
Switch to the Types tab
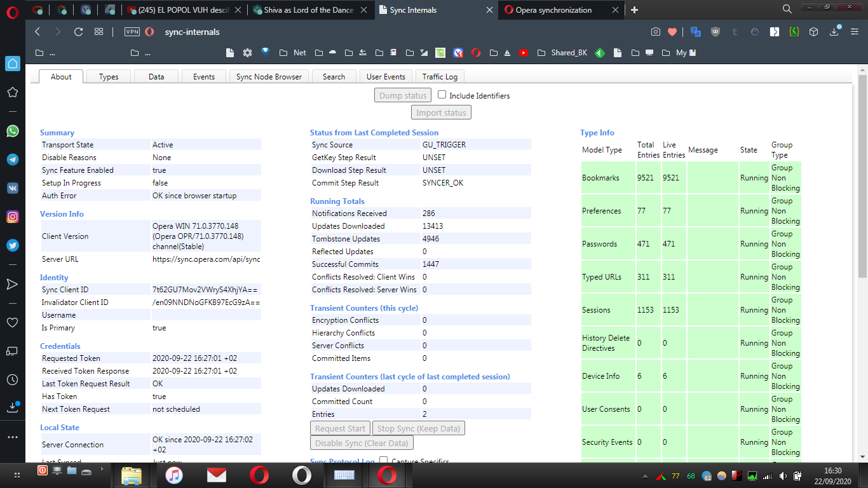109,76
